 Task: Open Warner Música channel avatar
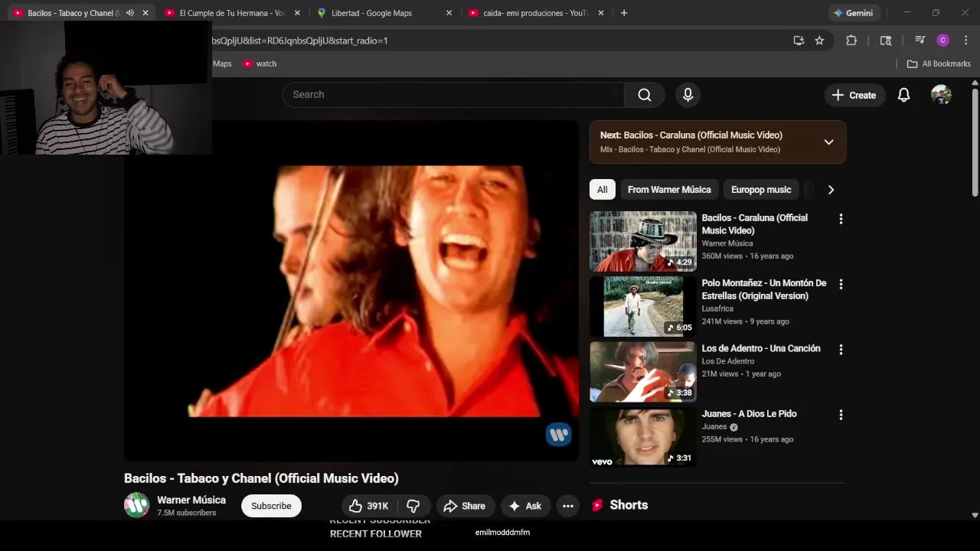(x=137, y=505)
